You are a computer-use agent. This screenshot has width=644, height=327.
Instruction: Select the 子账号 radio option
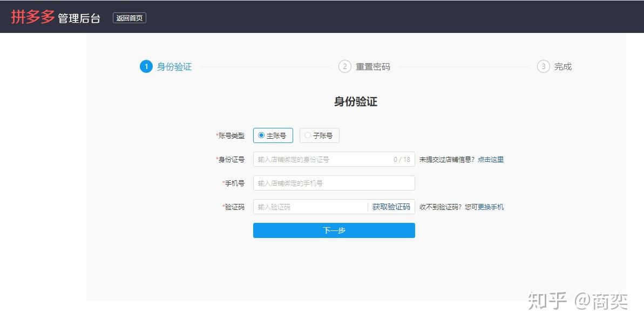tap(319, 135)
